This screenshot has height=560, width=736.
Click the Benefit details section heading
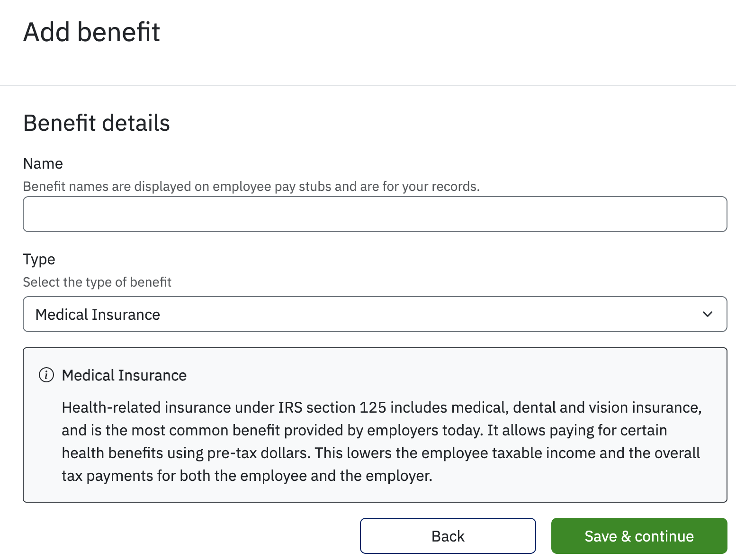[x=97, y=123]
